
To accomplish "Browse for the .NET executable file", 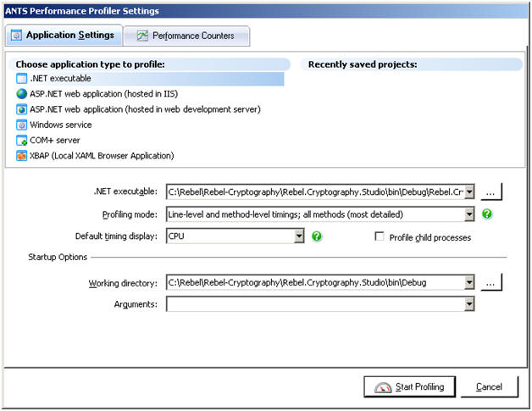I will (x=491, y=192).
